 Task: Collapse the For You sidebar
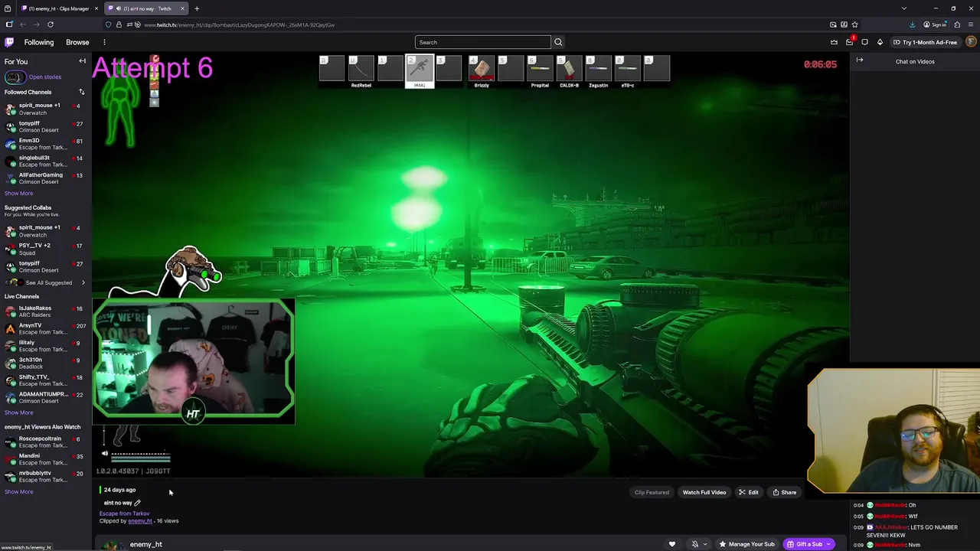click(82, 61)
